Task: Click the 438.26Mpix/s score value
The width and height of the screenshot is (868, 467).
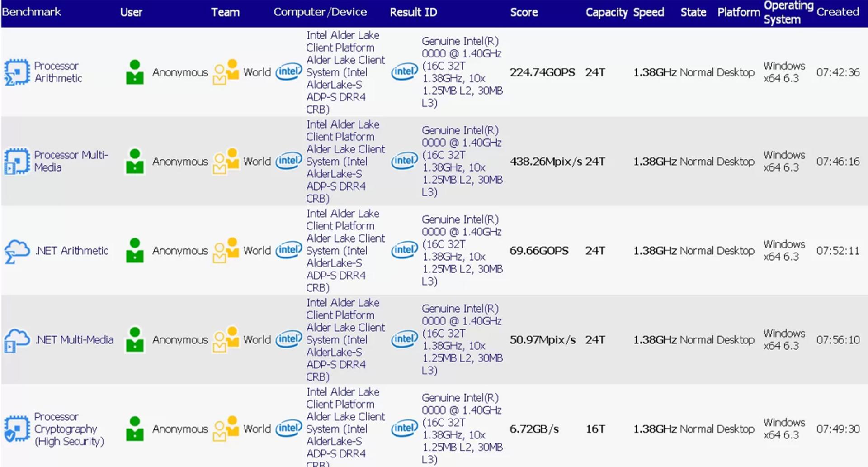Action: (546, 162)
